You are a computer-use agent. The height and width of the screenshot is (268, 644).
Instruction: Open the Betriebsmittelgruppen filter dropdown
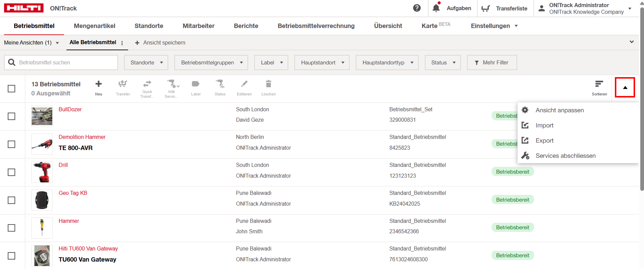pyautogui.click(x=211, y=62)
